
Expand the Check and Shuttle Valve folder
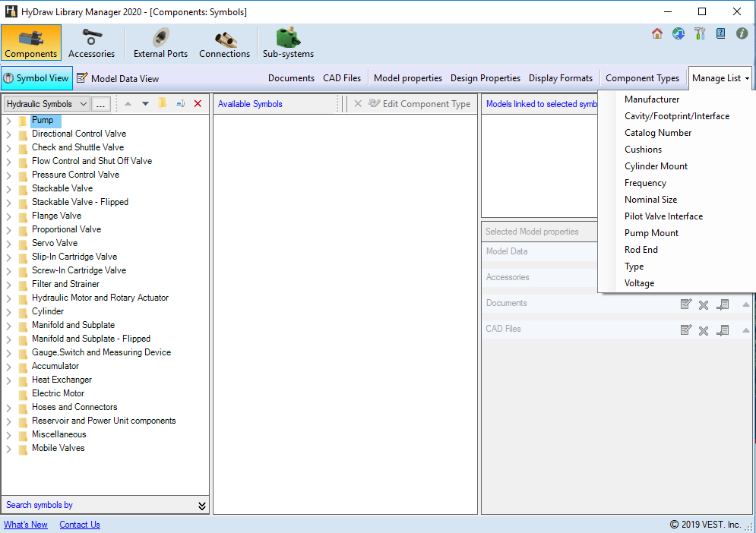(8, 148)
